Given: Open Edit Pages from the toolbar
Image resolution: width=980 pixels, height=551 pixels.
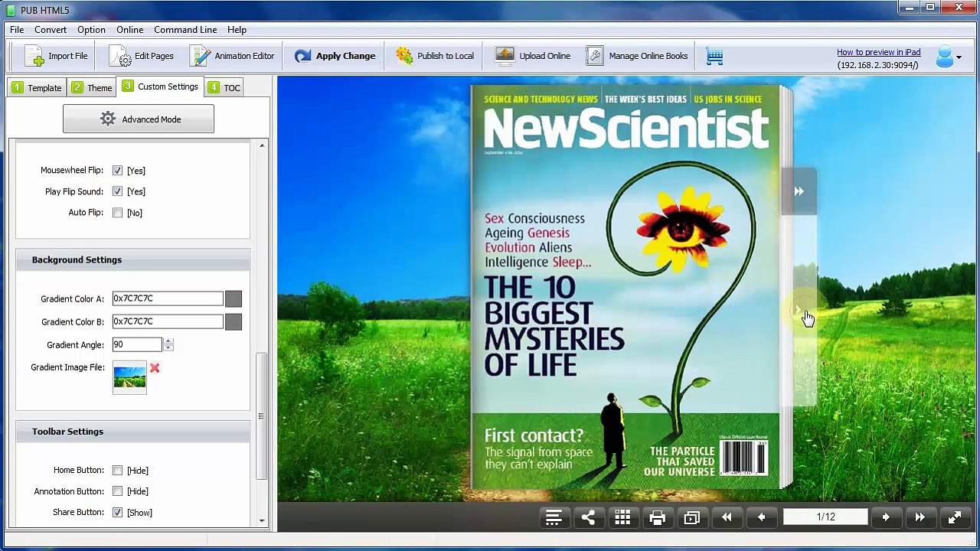Looking at the screenshot, I should click(x=142, y=56).
